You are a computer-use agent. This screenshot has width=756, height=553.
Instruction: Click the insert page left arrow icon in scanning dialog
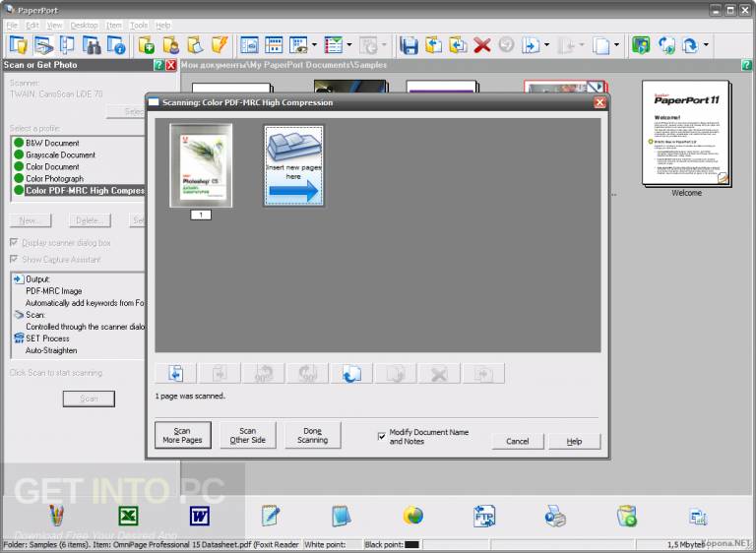click(175, 374)
